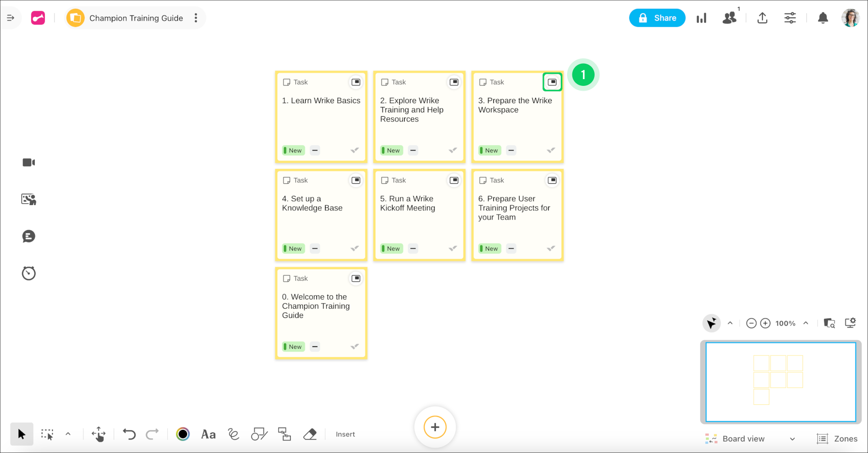Open details of '3. Prepare the Wrike Workspace' card

(552, 82)
